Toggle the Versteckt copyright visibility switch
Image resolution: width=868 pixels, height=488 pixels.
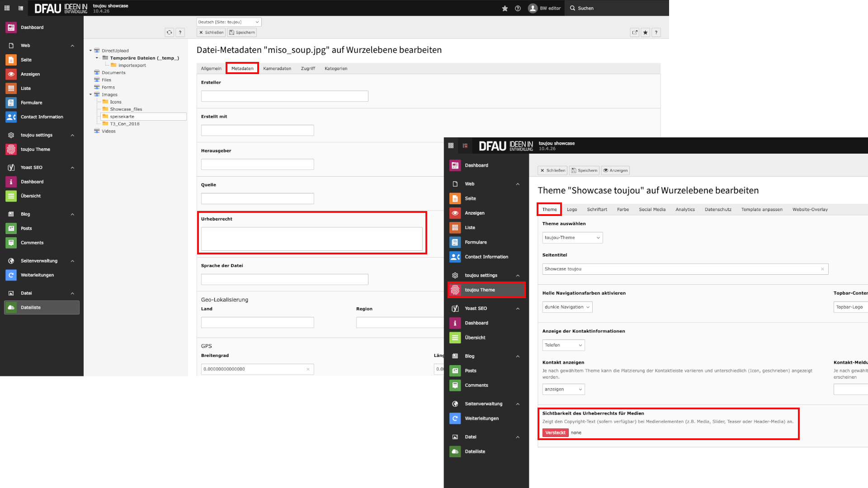point(555,433)
